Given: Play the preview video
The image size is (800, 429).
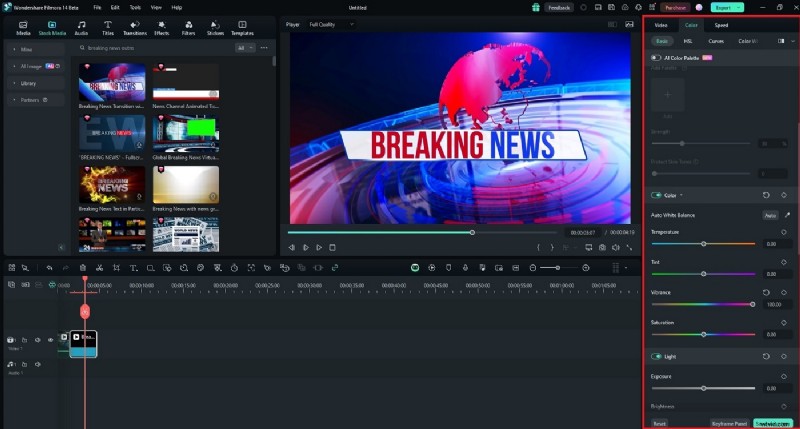Looking at the screenshot, I should [x=319, y=247].
